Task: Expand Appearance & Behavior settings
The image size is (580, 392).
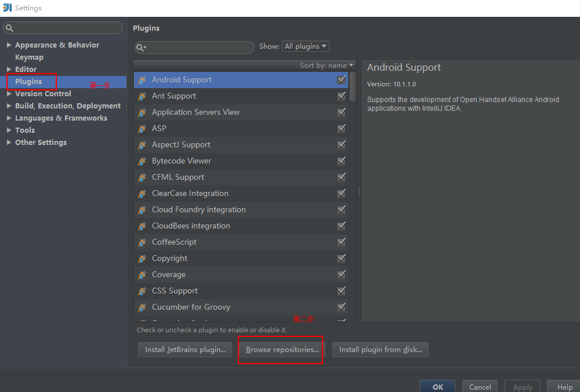Action: 9,45
